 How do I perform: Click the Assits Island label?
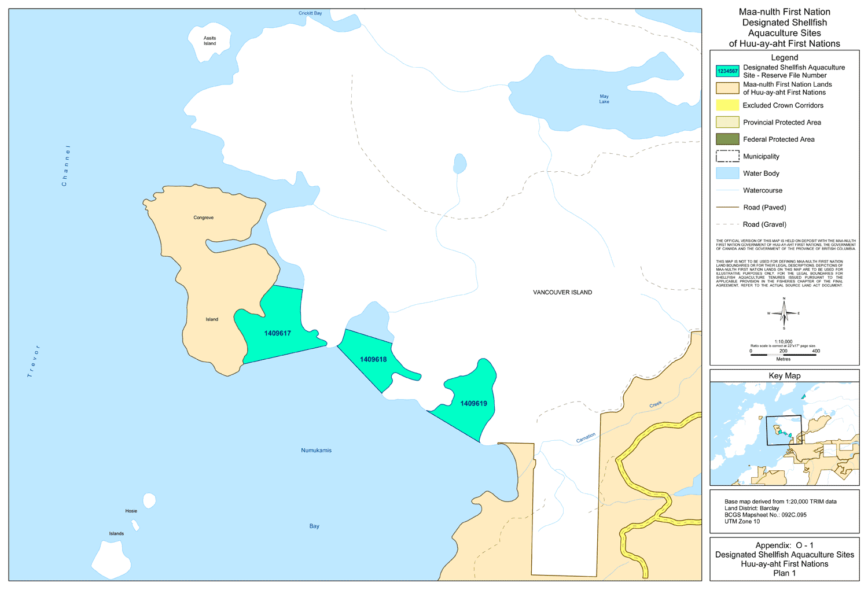[209, 41]
